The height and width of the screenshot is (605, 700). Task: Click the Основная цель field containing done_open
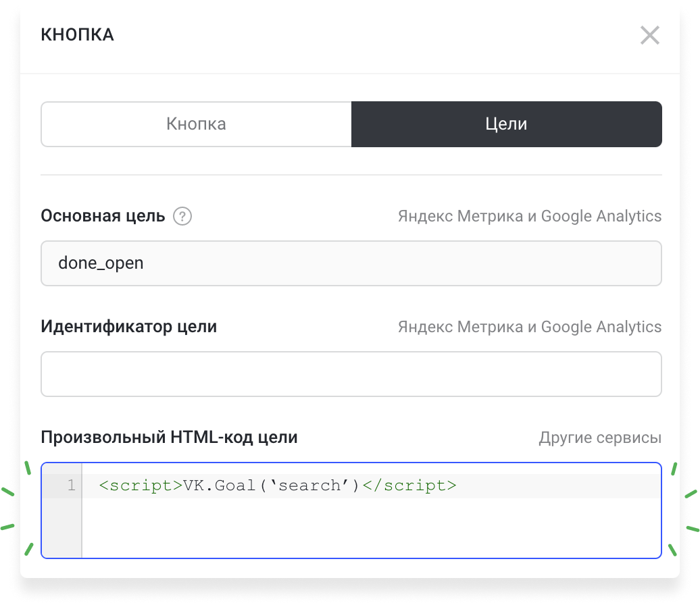(x=351, y=263)
